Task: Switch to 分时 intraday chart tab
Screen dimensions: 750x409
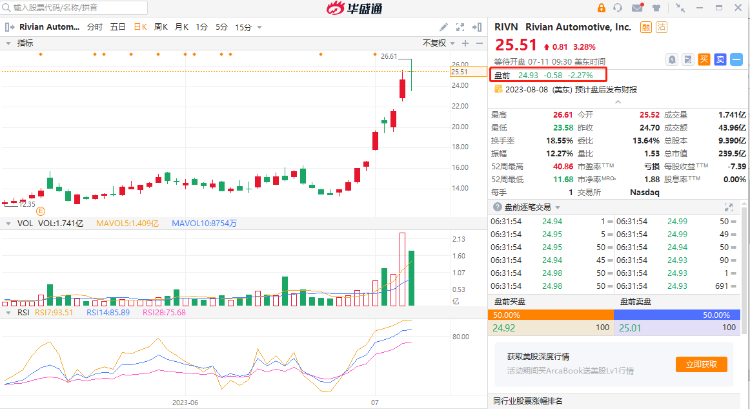Action: click(x=95, y=27)
